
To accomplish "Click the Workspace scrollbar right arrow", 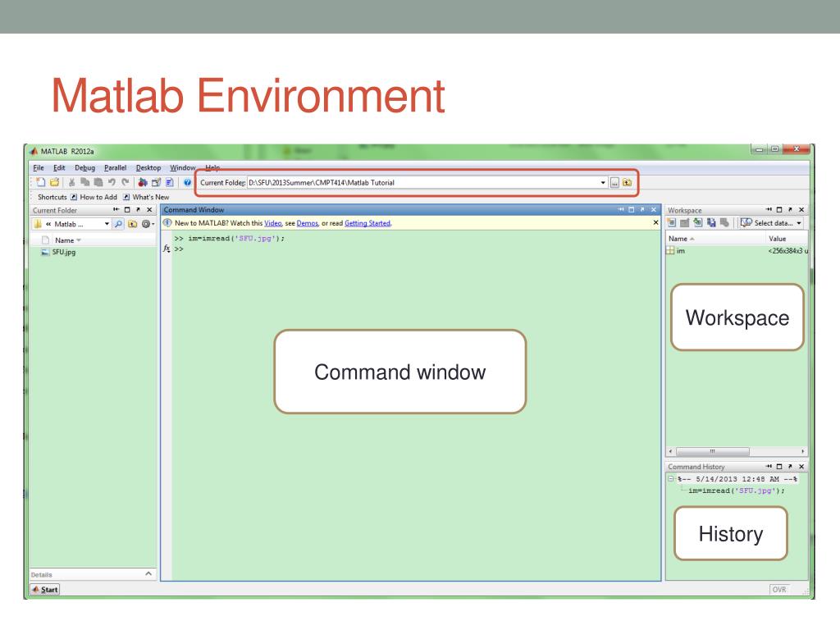I will 802,451.
